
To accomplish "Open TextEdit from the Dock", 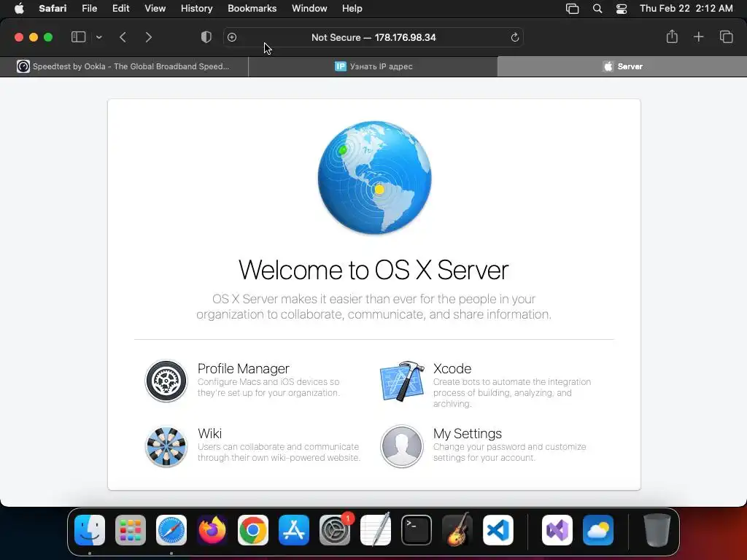I will 376,530.
